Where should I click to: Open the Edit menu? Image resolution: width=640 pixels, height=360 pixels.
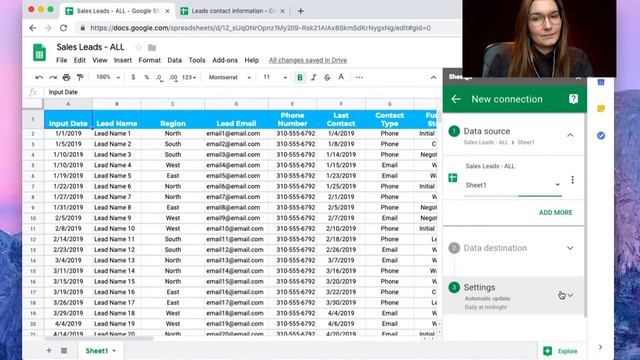(80, 60)
